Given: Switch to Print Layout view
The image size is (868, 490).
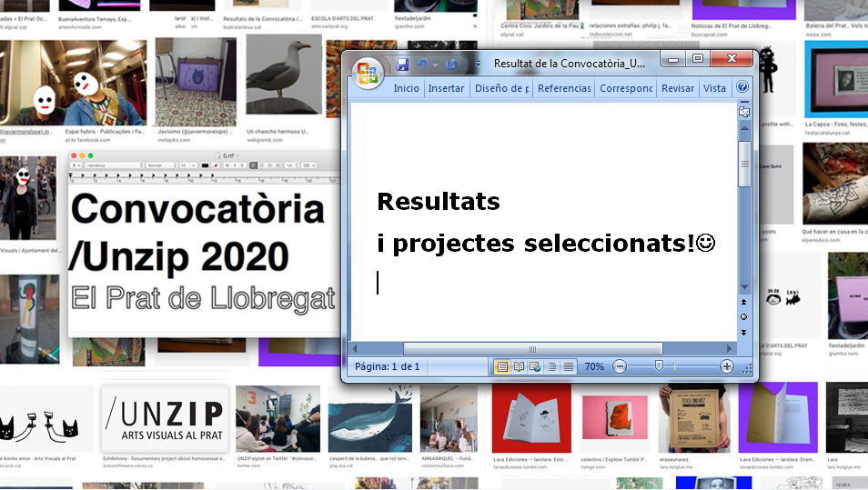Looking at the screenshot, I should coord(501,366).
